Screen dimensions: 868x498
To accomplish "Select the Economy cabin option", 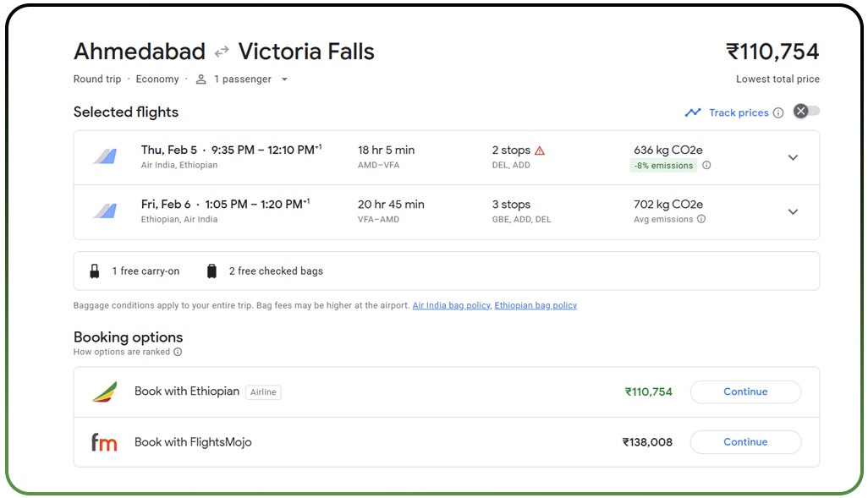I will pyautogui.click(x=157, y=79).
